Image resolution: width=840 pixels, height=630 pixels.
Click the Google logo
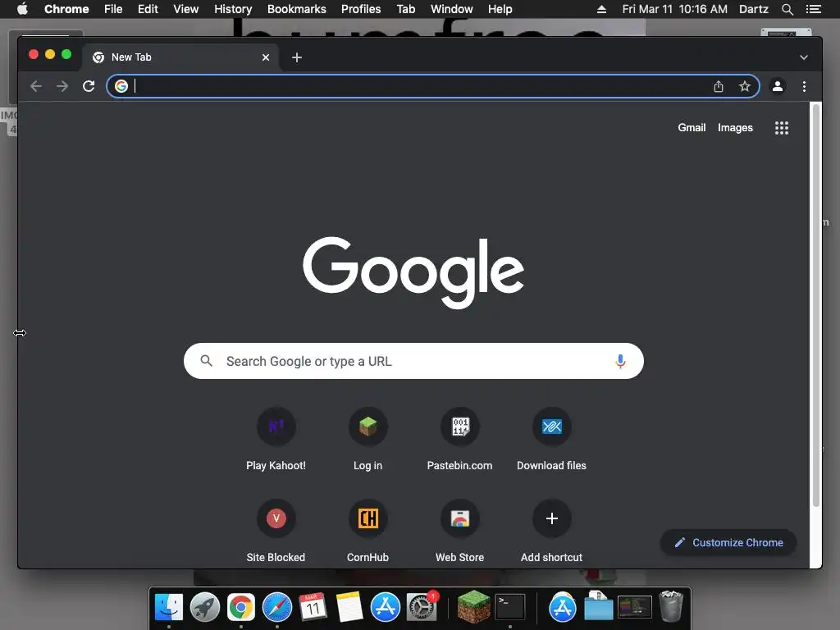point(413,272)
